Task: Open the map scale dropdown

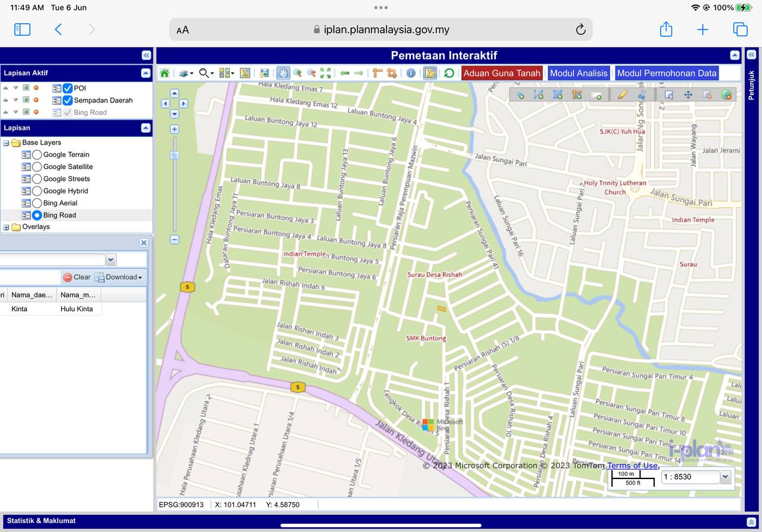Action: [x=725, y=477]
